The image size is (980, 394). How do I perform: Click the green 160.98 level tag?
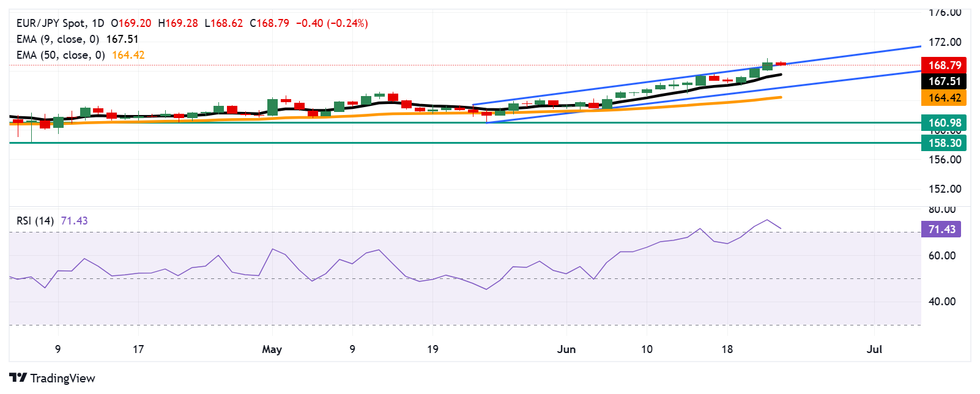(944, 123)
